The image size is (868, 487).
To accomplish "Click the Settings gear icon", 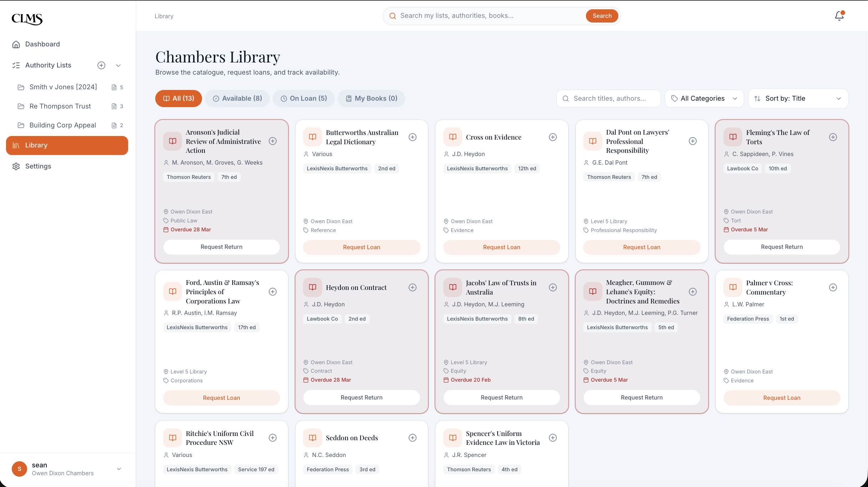I will point(16,166).
